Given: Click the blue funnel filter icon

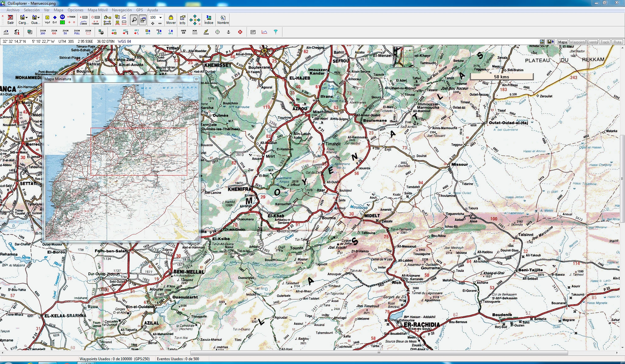Looking at the screenshot, I should tap(276, 32).
